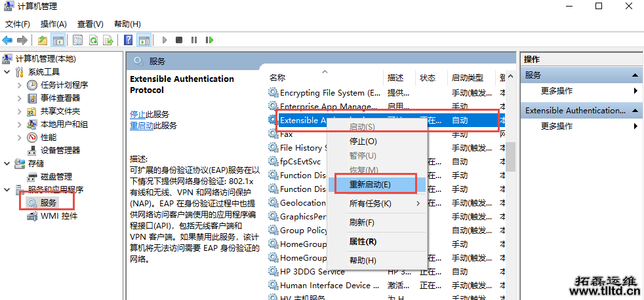644x300 pixels.
Task: Click the Geolocation service gear icon
Action: tap(273, 202)
